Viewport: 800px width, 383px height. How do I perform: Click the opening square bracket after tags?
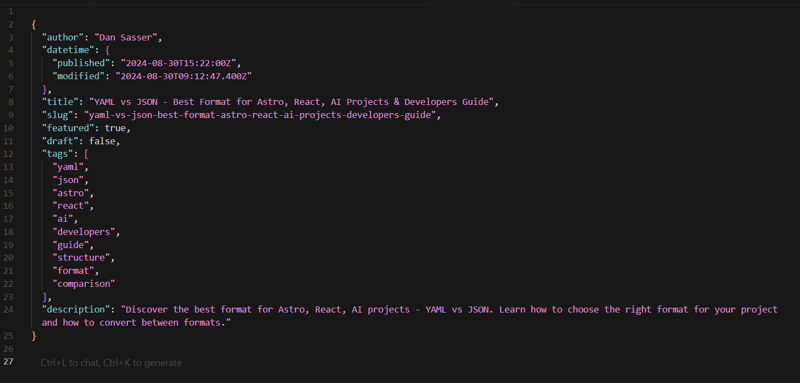pyautogui.click(x=87, y=154)
